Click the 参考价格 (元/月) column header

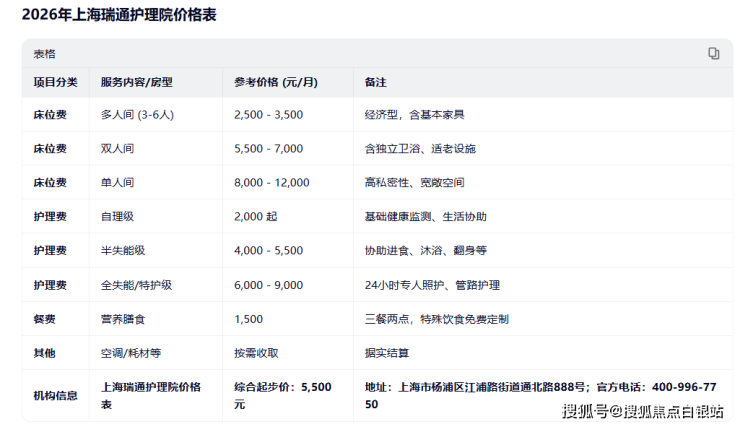tap(276, 82)
